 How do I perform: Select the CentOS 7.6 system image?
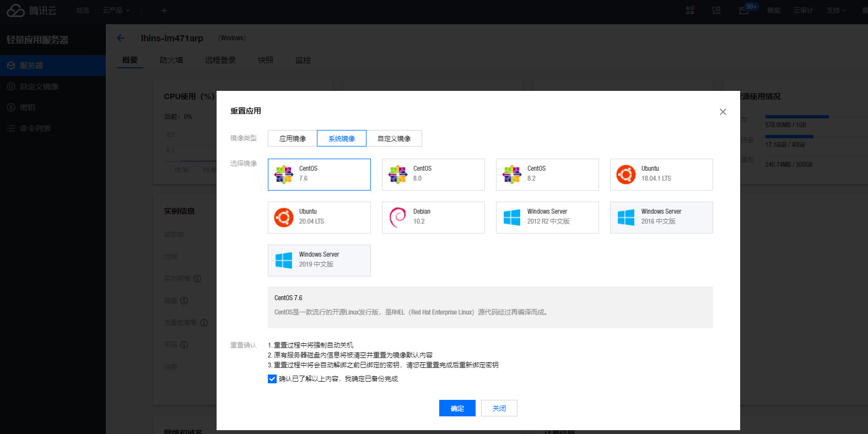pos(319,175)
